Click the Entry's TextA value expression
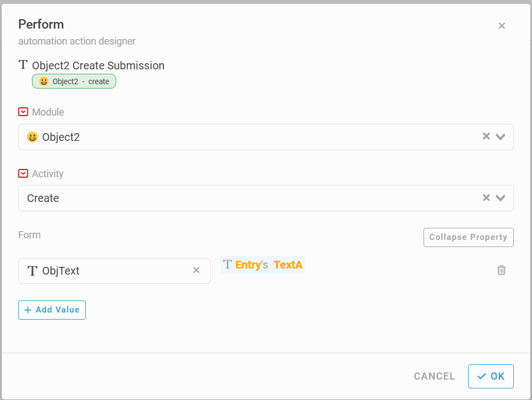Image resolution: width=532 pixels, height=400 pixels. pos(263,265)
